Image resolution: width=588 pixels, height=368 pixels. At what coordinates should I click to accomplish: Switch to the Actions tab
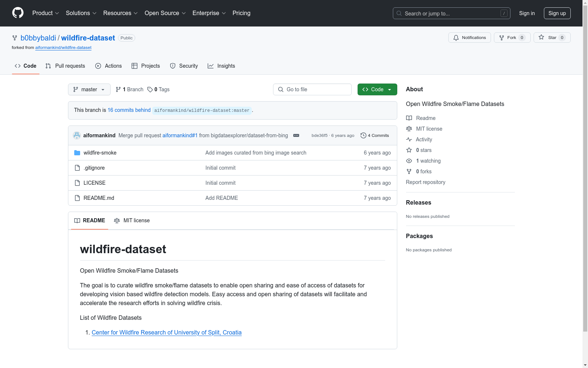108,66
